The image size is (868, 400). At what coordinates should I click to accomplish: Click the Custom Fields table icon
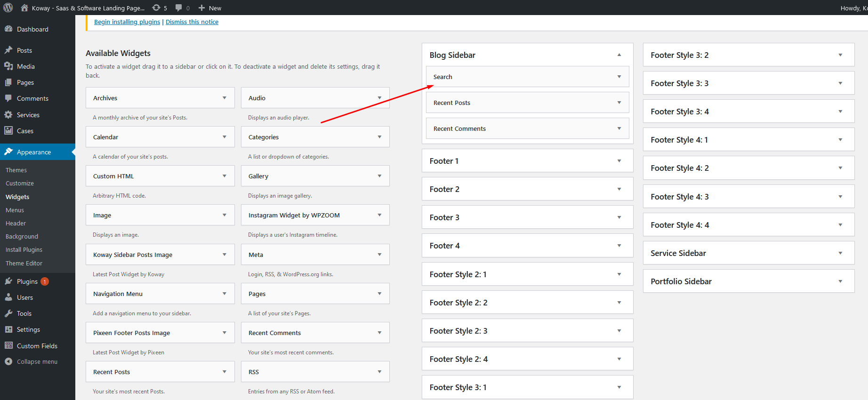pyautogui.click(x=8, y=345)
